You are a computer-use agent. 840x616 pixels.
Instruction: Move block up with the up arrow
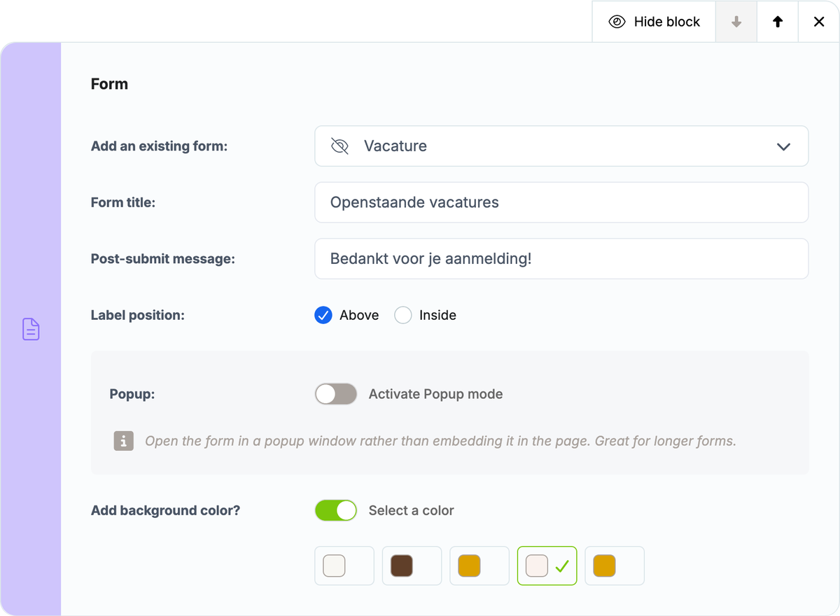pos(777,22)
